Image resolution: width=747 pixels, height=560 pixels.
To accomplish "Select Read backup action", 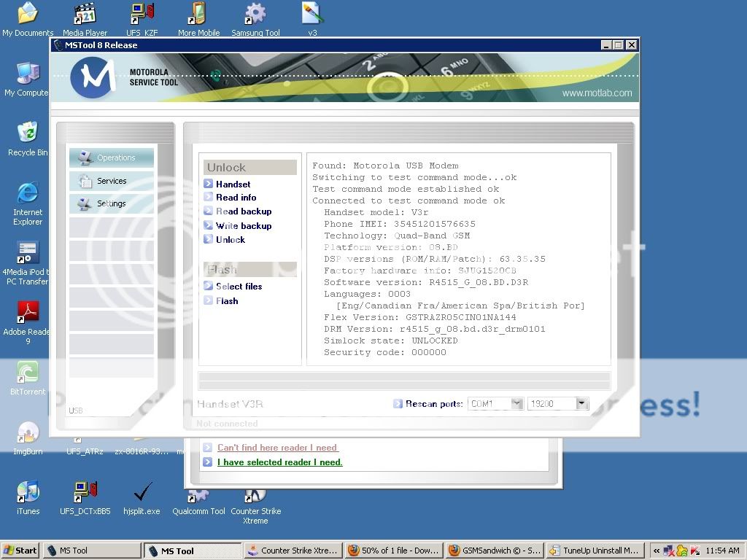I will pos(243,211).
